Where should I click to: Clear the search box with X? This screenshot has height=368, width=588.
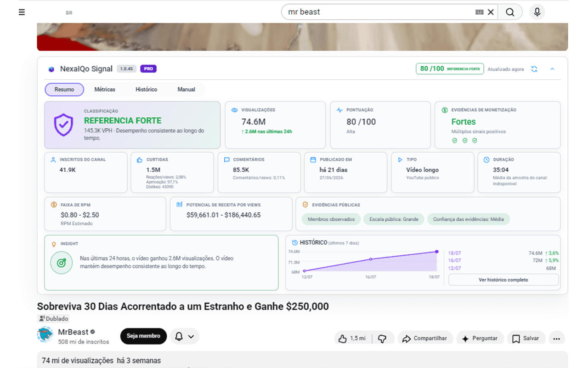pyautogui.click(x=491, y=12)
